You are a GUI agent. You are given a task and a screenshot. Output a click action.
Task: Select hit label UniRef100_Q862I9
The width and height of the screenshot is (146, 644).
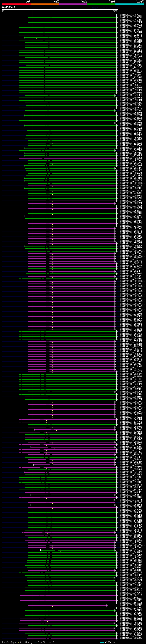point(131,326)
